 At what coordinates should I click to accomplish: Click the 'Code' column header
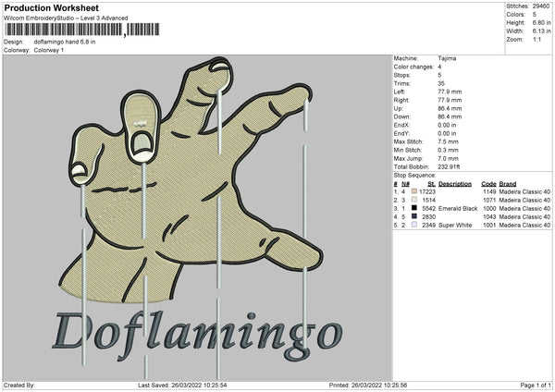pos(488,184)
